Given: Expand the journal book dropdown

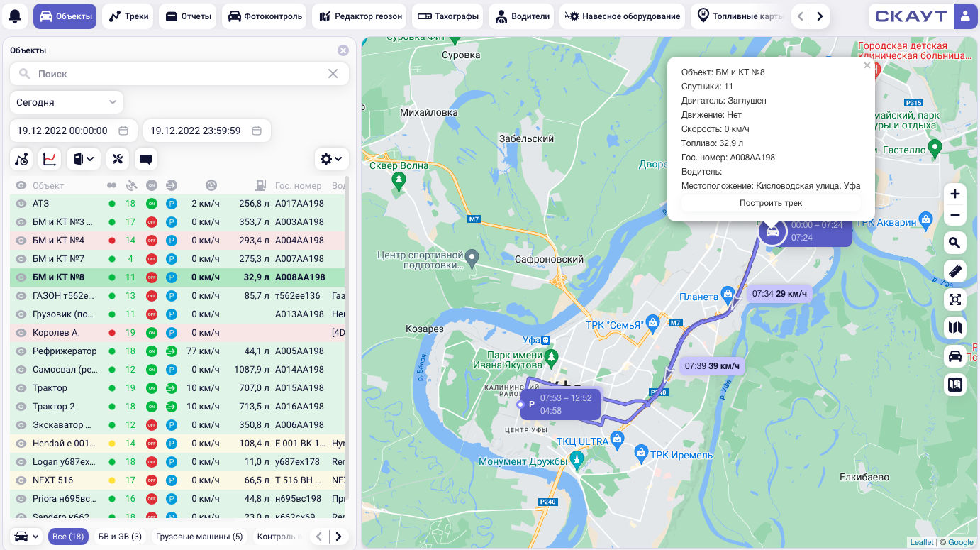Looking at the screenshot, I should [84, 159].
